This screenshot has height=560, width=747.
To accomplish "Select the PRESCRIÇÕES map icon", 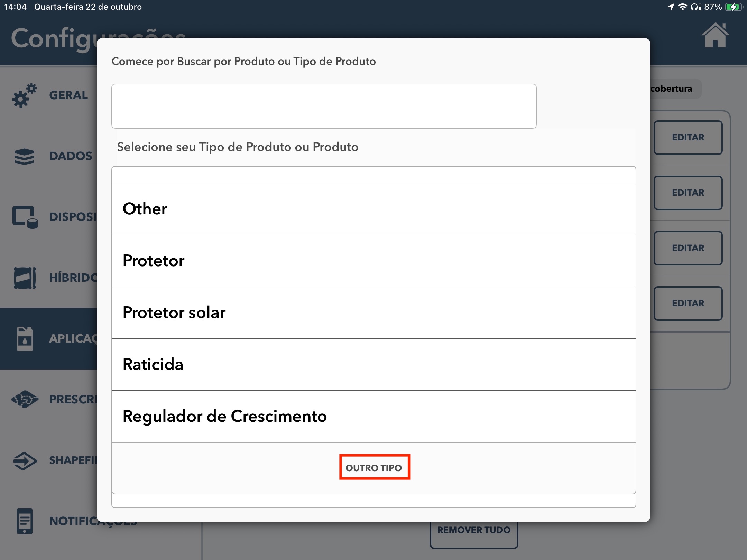I will point(24,399).
